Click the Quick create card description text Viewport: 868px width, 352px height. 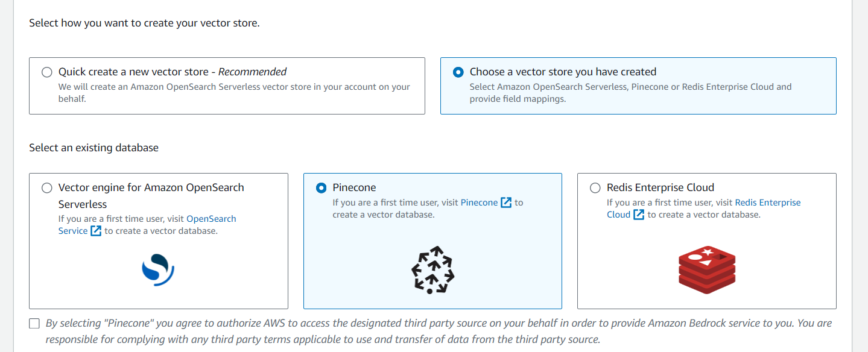click(x=234, y=92)
